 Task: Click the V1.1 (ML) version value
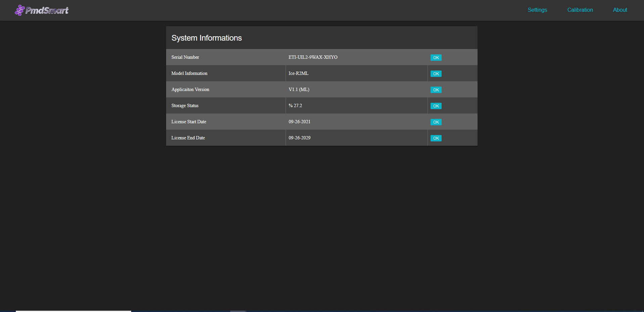[x=299, y=89]
